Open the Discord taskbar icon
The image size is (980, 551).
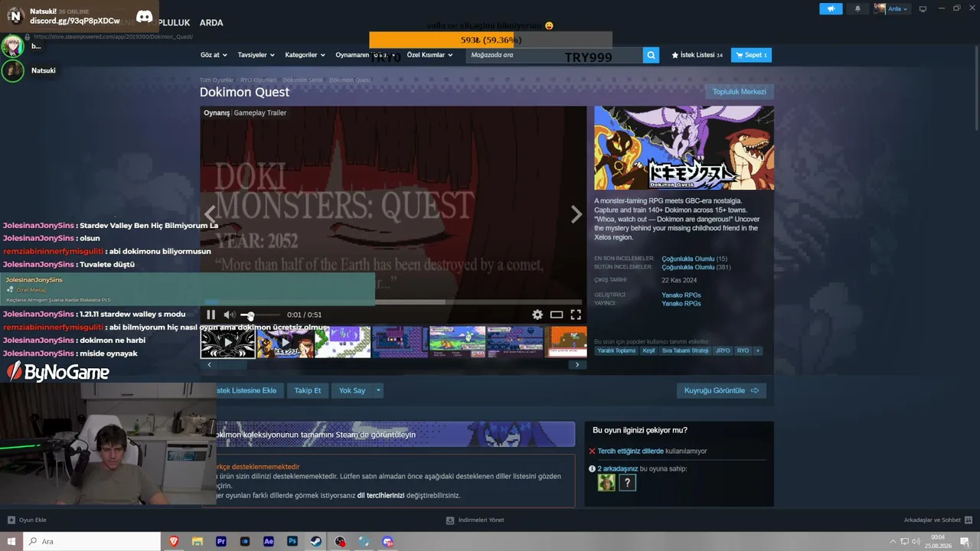point(388,541)
